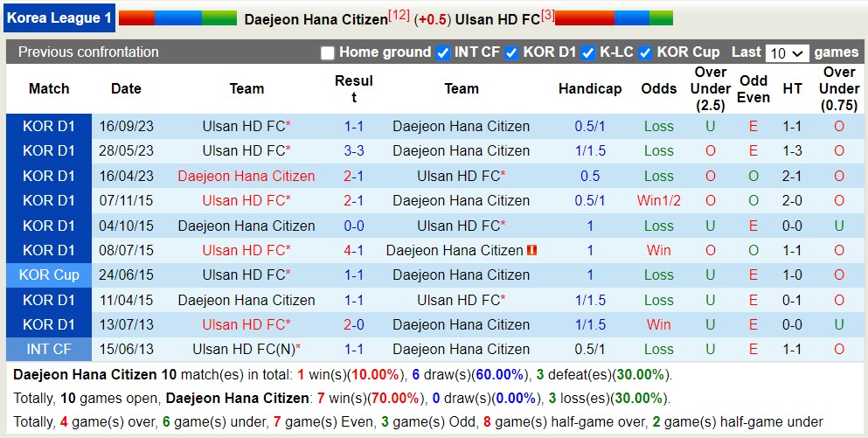The image size is (868, 438).
Task: Click the Previous confrontation heading
Action: tap(88, 52)
